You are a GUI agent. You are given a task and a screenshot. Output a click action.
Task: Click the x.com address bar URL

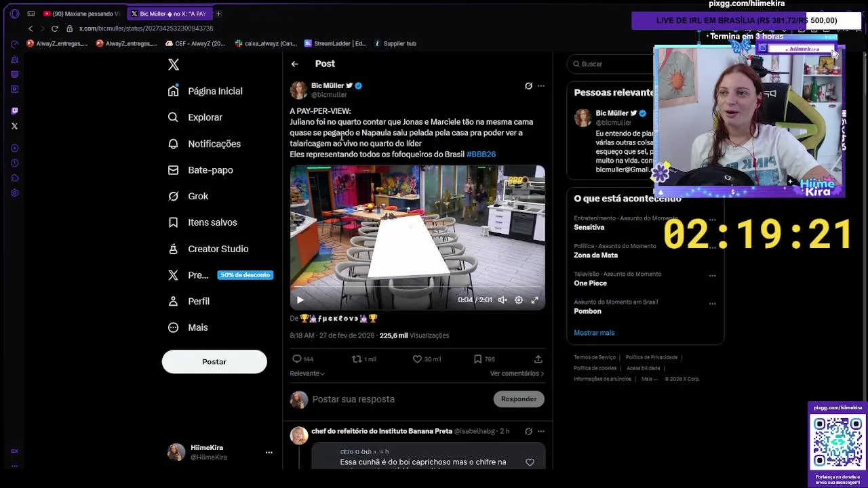click(x=146, y=28)
